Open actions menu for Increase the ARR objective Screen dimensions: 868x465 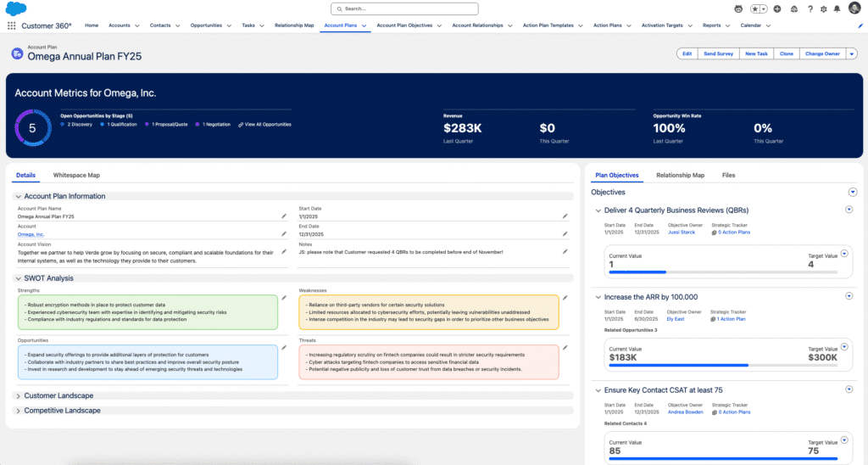pos(849,296)
